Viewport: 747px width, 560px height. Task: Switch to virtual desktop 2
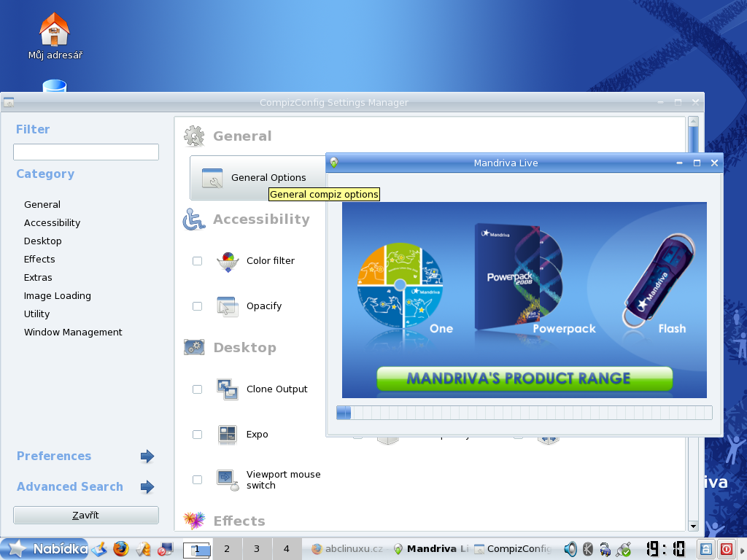[x=227, y=549]
